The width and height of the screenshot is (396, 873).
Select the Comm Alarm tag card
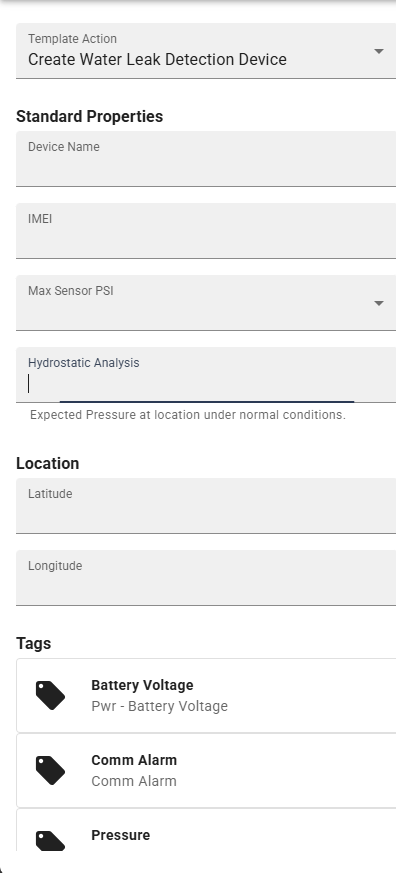[206, 771]
